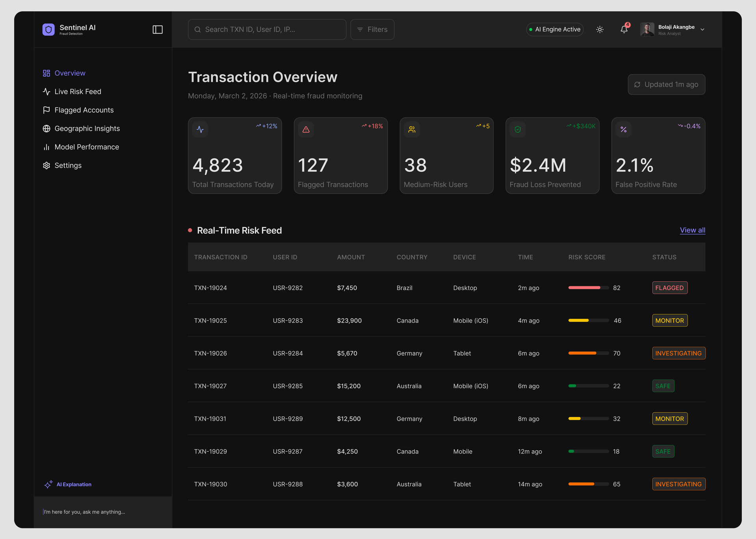Click the Flagged Transactions warning triangle icon
756x539 pixels.
[306, 129]
